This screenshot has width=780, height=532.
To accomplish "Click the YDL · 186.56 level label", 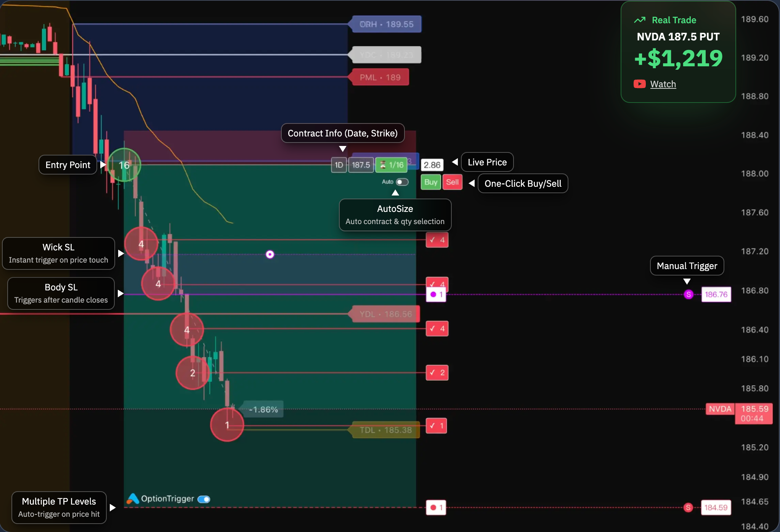I will click(385, 314).
